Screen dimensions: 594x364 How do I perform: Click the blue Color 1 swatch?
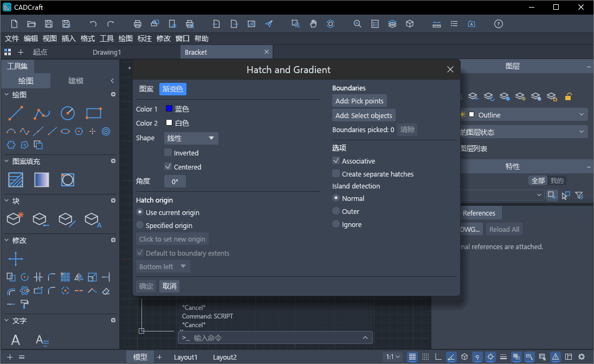click(x=169, y=109)
